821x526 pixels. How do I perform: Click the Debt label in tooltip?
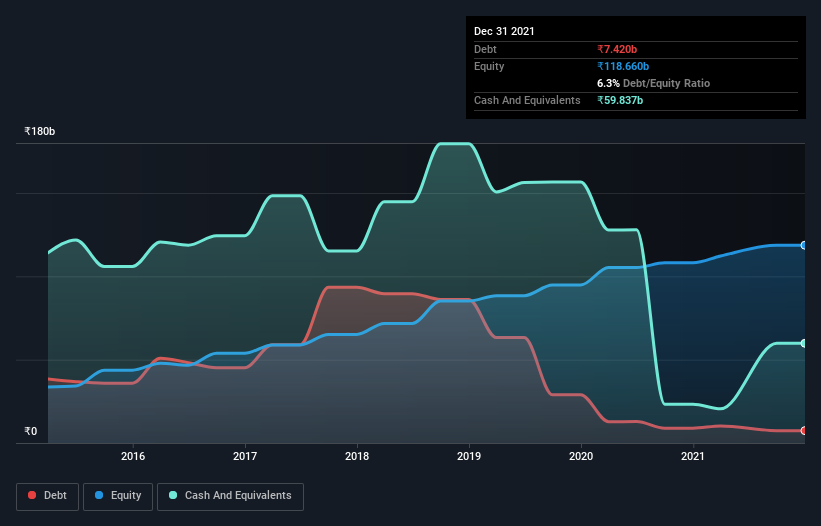pos(485,49)
